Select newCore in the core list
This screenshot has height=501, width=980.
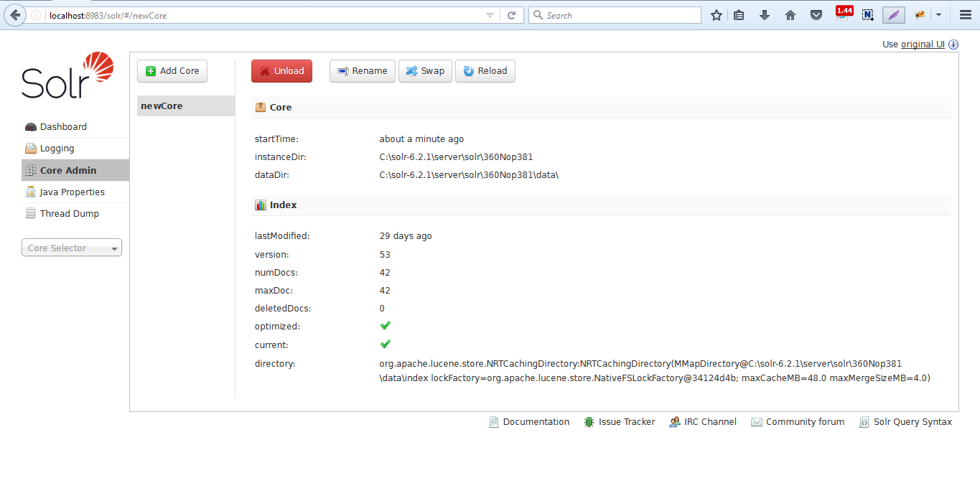(186, 106)
